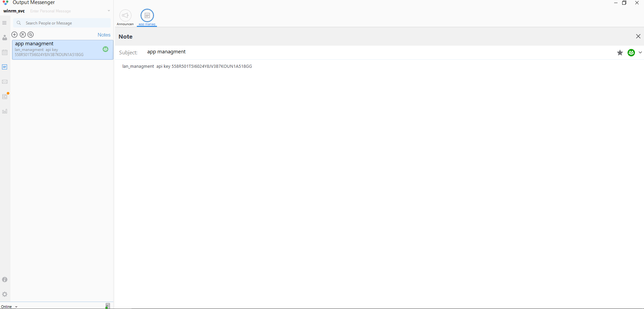Open the contacts (person) view
This screenshot has width=644, height=309.
tap(5, 38)
